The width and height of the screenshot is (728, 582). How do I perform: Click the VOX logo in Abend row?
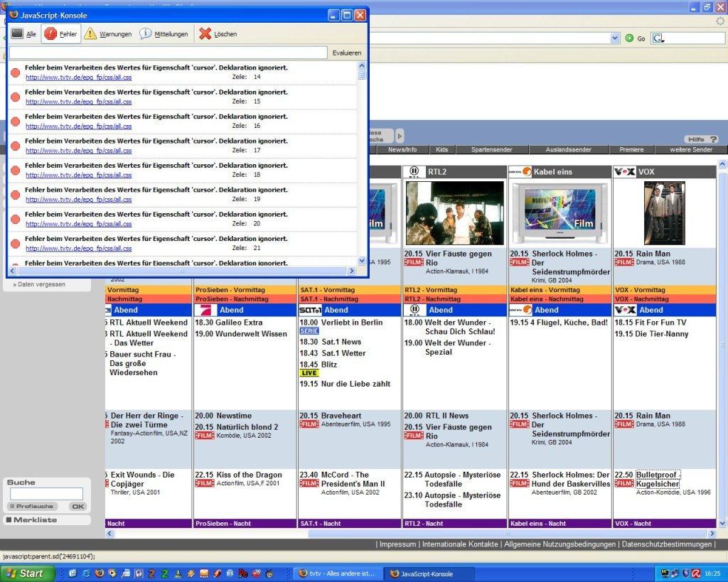[625, 310]
